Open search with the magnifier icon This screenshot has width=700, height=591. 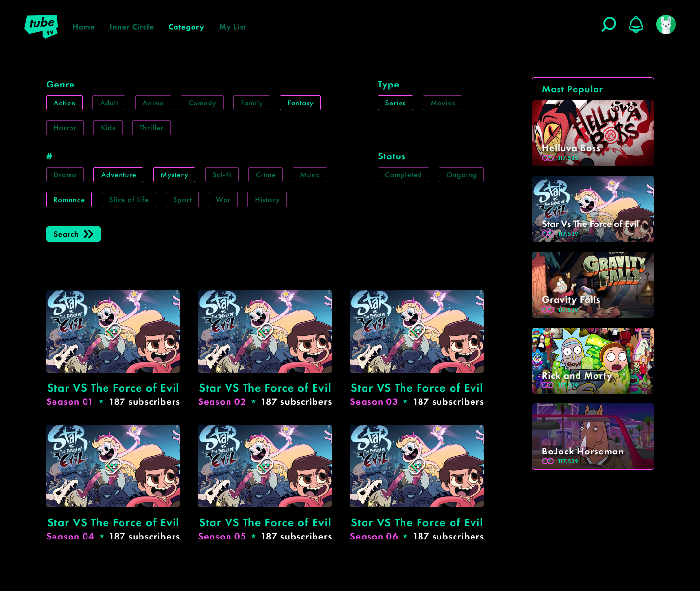(609, 24)
